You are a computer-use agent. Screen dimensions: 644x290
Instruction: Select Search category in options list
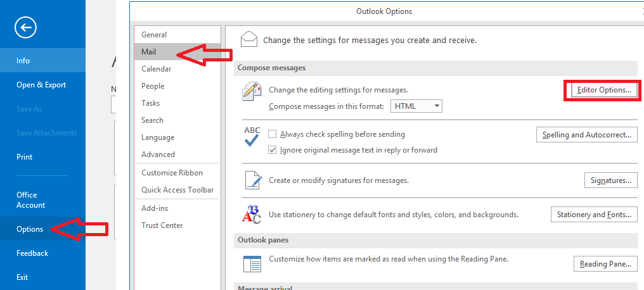click(x=177, y=120)
